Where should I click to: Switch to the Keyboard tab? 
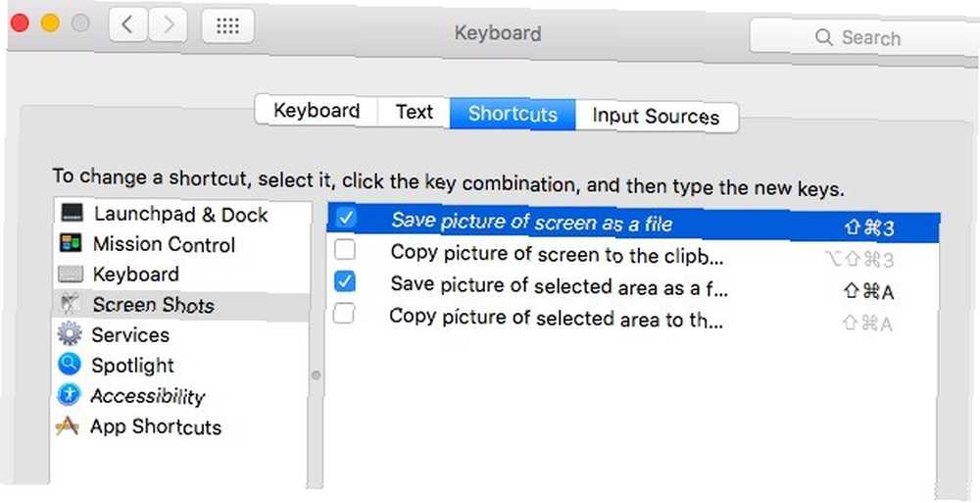coord(317,111)
